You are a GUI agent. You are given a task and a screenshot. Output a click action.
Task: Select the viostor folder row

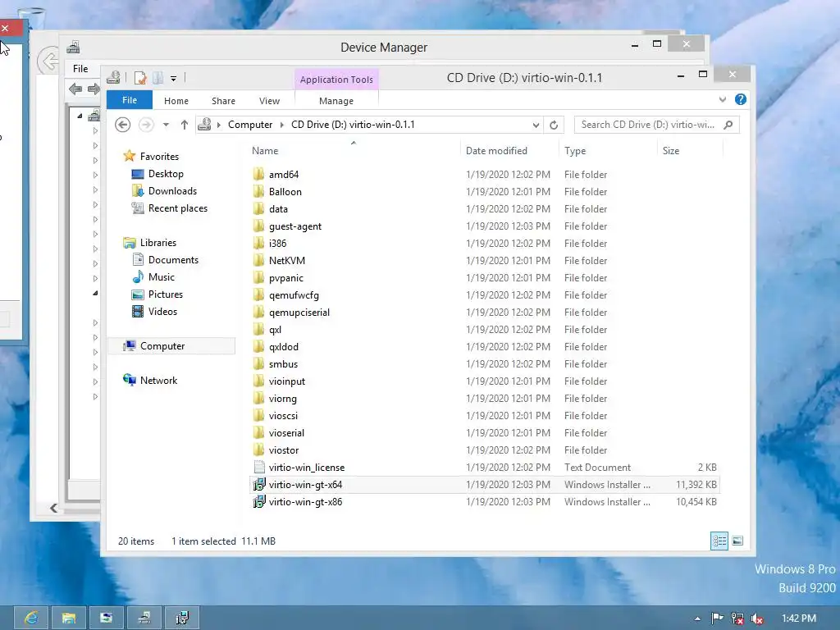coord(484,450)
